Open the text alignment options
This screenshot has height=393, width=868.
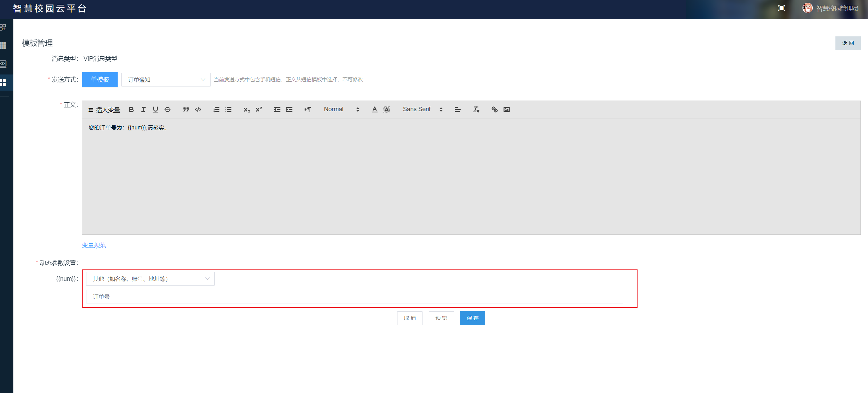tap(457, 109)
